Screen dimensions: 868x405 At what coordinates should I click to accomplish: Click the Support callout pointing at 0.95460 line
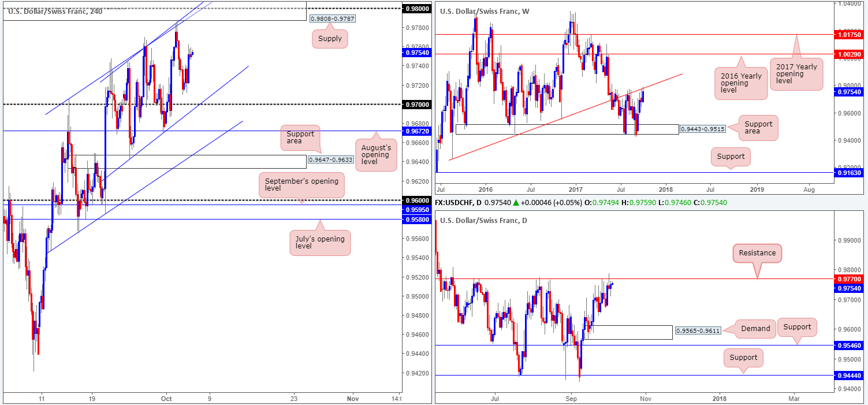click(797, 326)
